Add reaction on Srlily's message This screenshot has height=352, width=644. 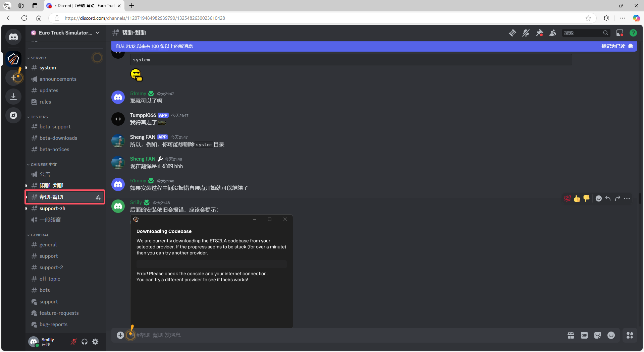[x=599, y=198]
